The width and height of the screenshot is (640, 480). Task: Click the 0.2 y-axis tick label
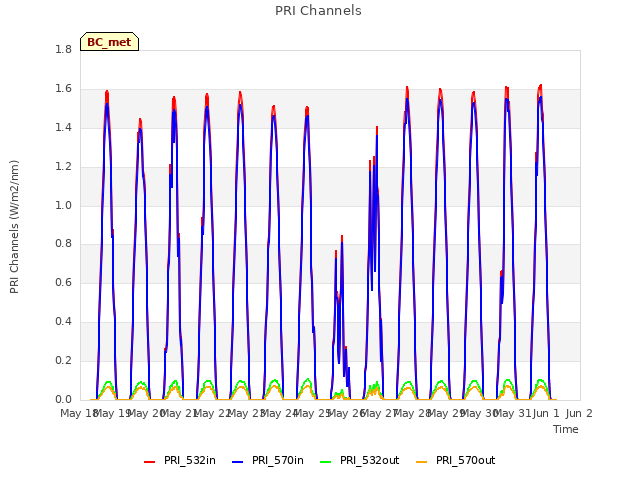click(x=63, y=360)
